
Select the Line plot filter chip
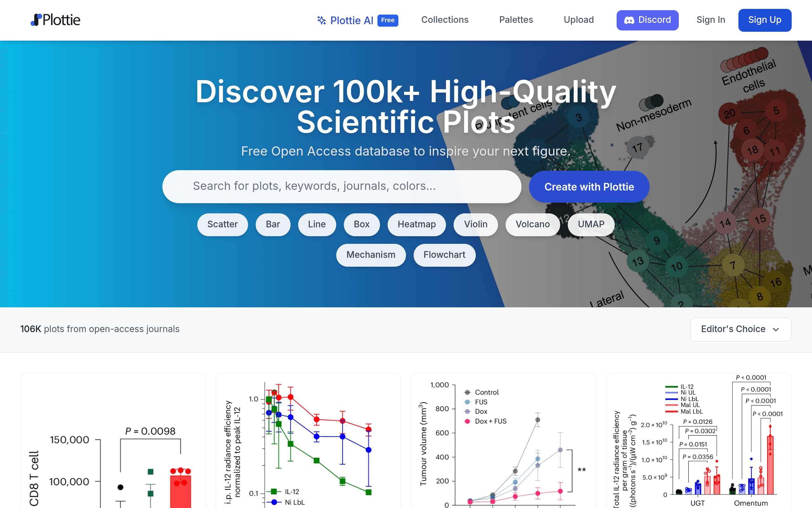[x=317, y=224]
